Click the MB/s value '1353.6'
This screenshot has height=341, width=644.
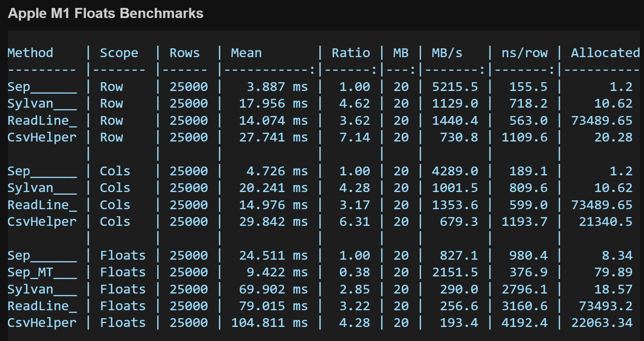pyautogui.click(x=455, y=205)
